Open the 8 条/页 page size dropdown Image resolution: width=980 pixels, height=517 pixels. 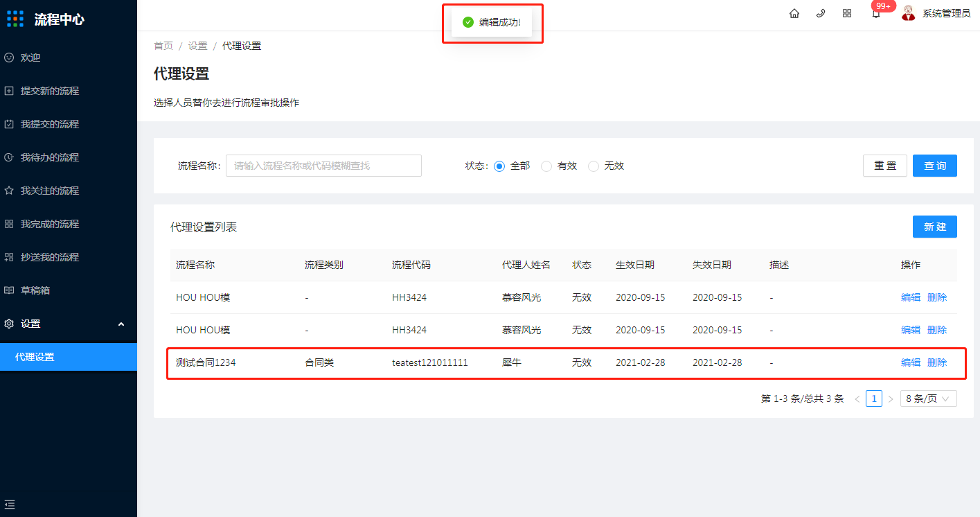(928, 398)
